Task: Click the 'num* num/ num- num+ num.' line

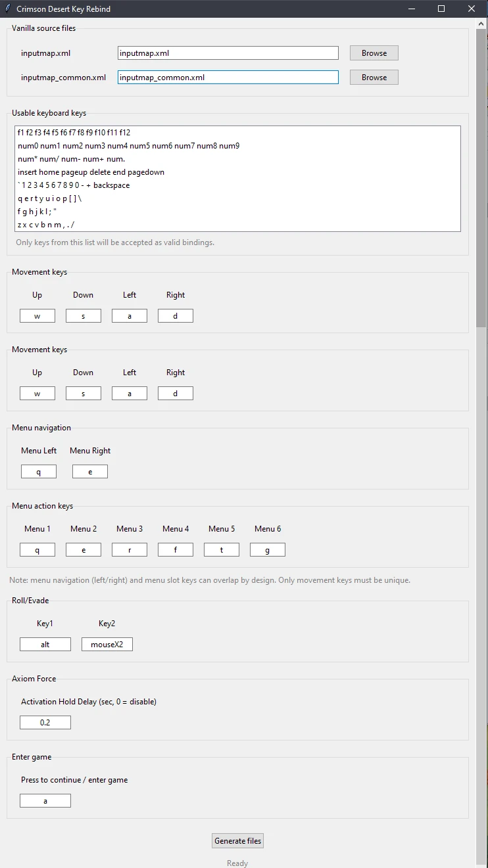Action: pyautogui.click(x=72, y=159)
